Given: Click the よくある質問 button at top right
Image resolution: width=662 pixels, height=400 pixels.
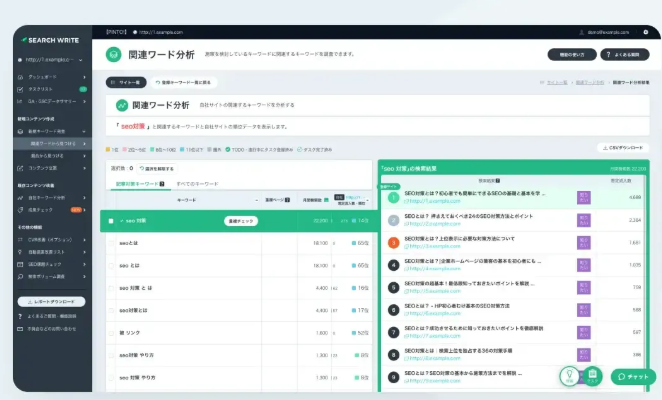Looking at the screenshot, I should tap(624, 54).
